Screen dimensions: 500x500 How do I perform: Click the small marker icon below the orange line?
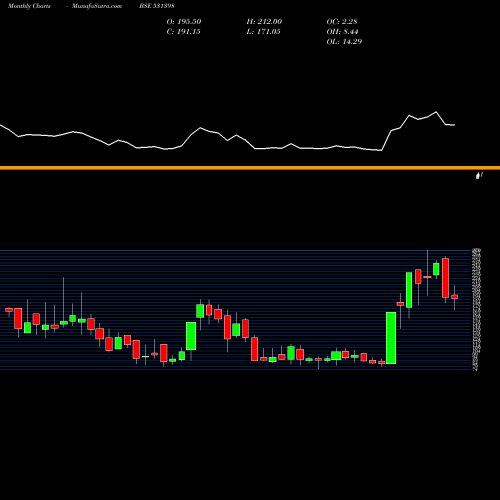[x=479, y=175]
